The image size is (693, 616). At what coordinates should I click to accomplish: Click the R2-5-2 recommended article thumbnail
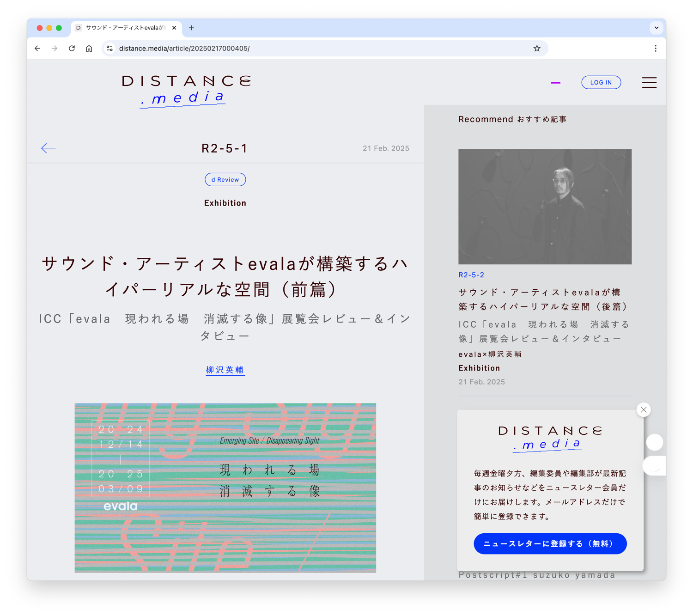click(545, 207)
